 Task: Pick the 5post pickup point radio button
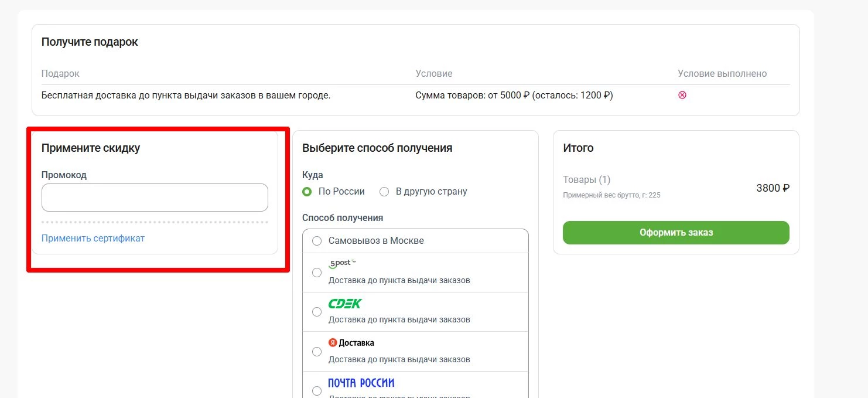point(317,273)
